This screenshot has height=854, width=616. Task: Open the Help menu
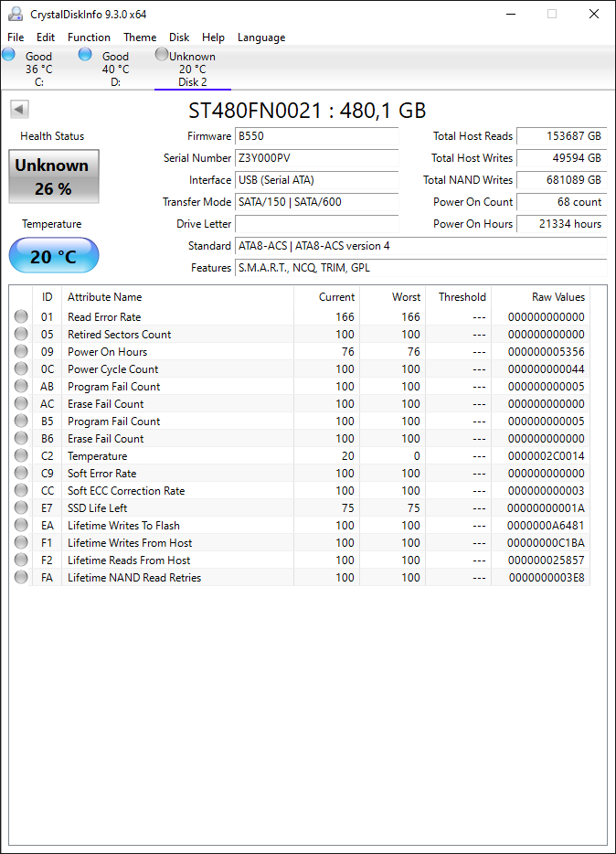[x=213, y=37]
